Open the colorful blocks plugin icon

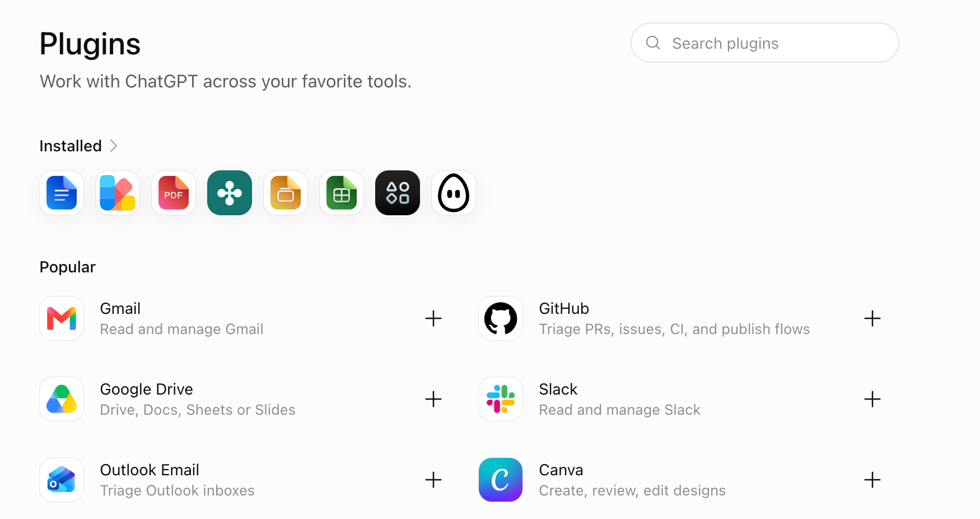[x=118, y=193]
